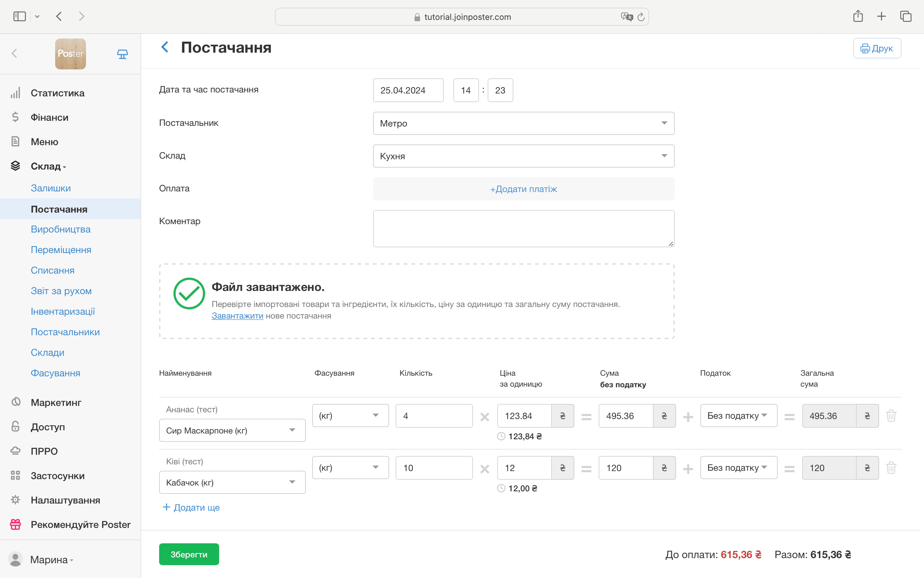Open Списання in the sidebar
This screenshot has height=578, width=924.
[x=53, y=271]
